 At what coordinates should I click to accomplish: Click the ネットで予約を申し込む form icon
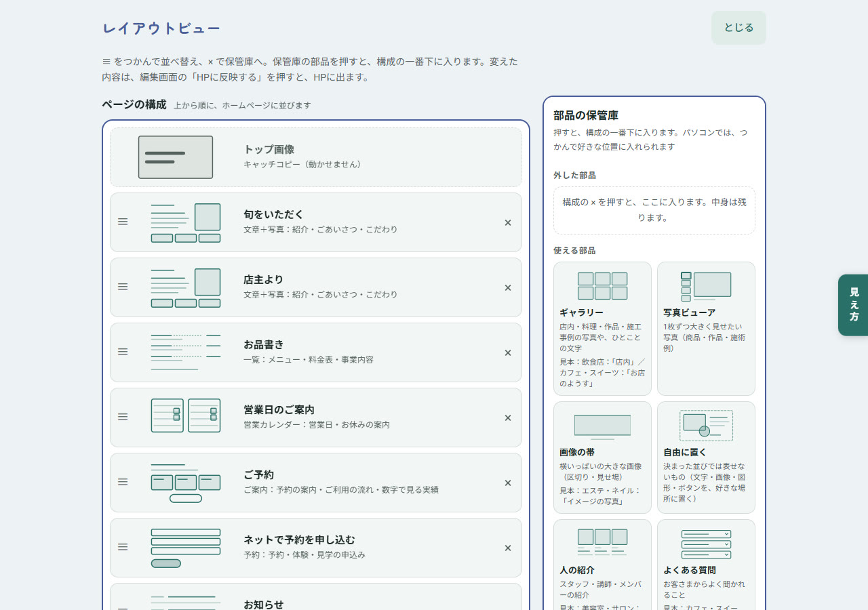[x=186, y=548]
